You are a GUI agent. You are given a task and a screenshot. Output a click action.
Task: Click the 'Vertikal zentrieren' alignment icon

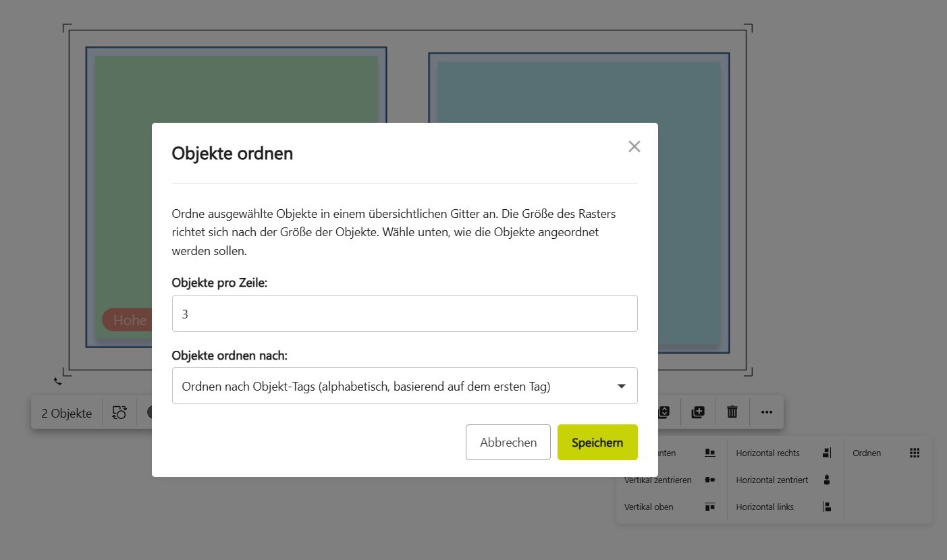click(709, 480)
